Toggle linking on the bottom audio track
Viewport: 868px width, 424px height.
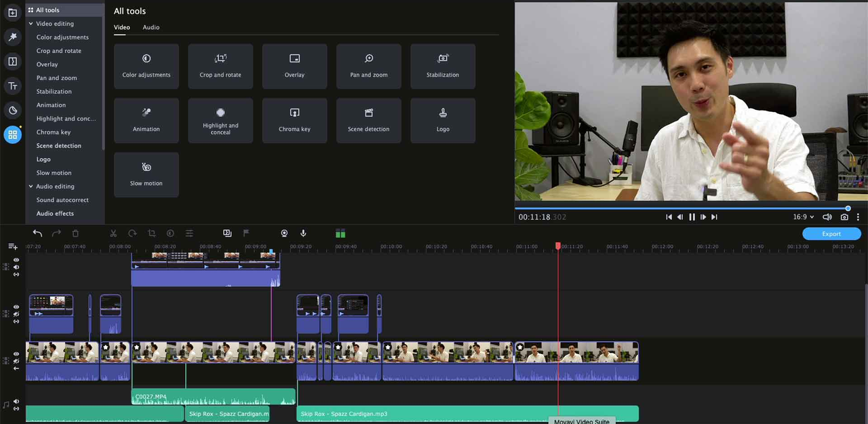point(16,410)
